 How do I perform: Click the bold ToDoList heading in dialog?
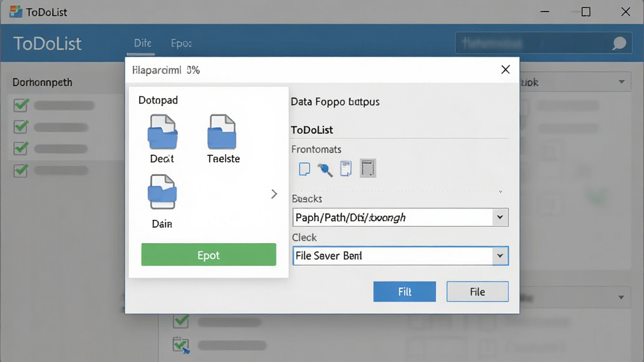click(x=312, y=130)
